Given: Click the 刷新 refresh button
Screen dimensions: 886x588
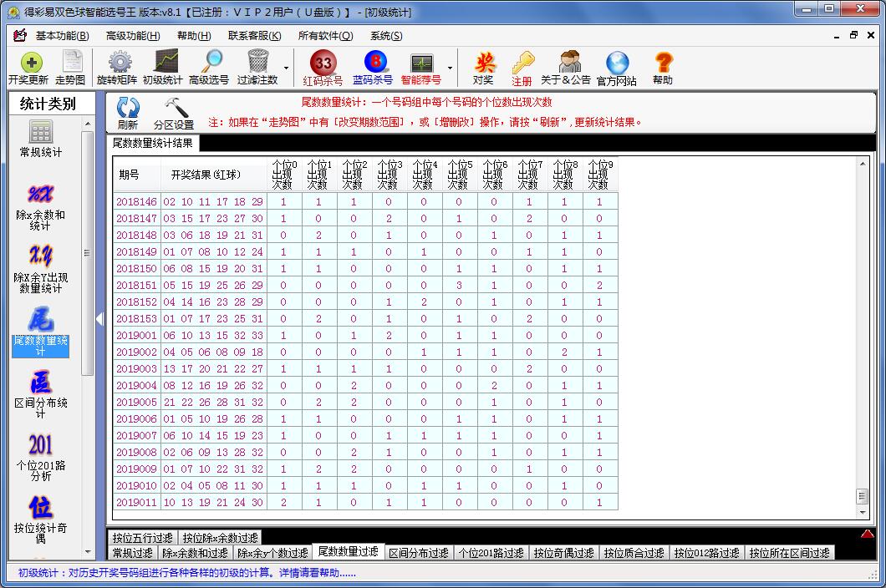Looking at the screenshot, I should (x=128, y=113).
